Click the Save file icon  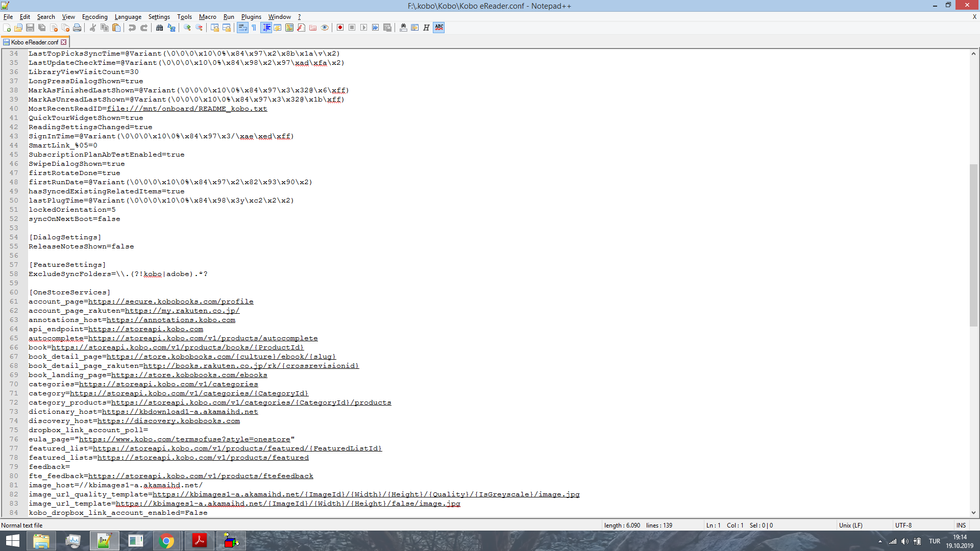30,28
